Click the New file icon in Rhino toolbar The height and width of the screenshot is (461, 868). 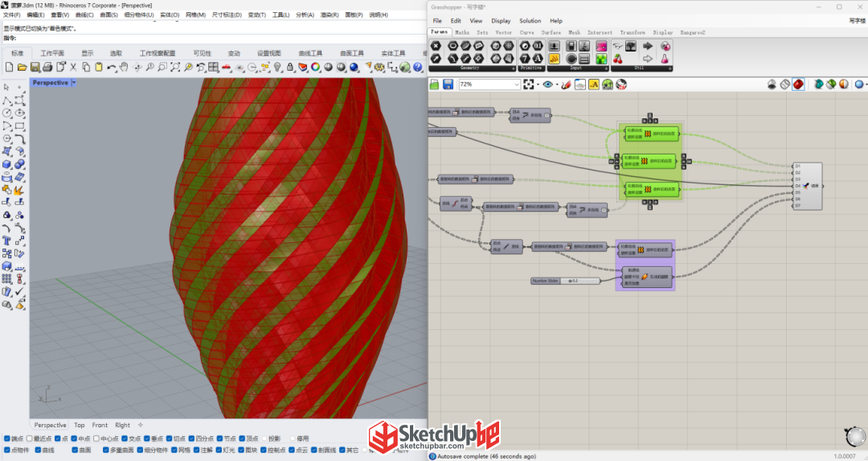pos(9,67)
